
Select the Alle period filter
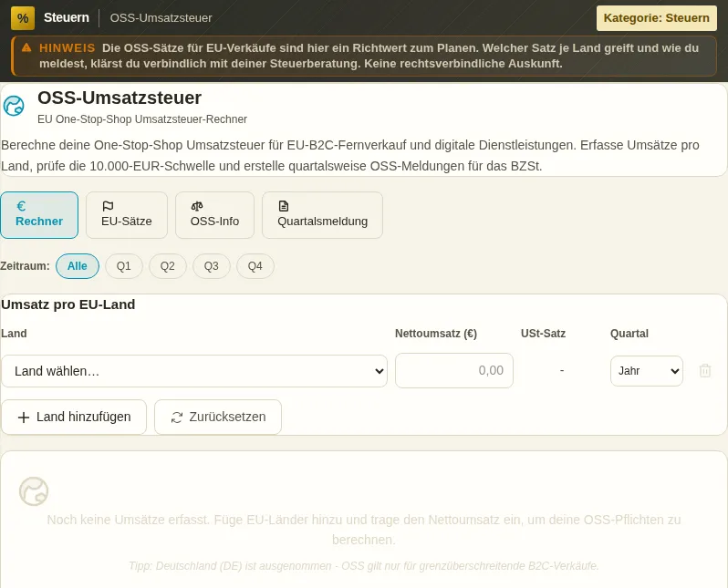tap(78, 266)
